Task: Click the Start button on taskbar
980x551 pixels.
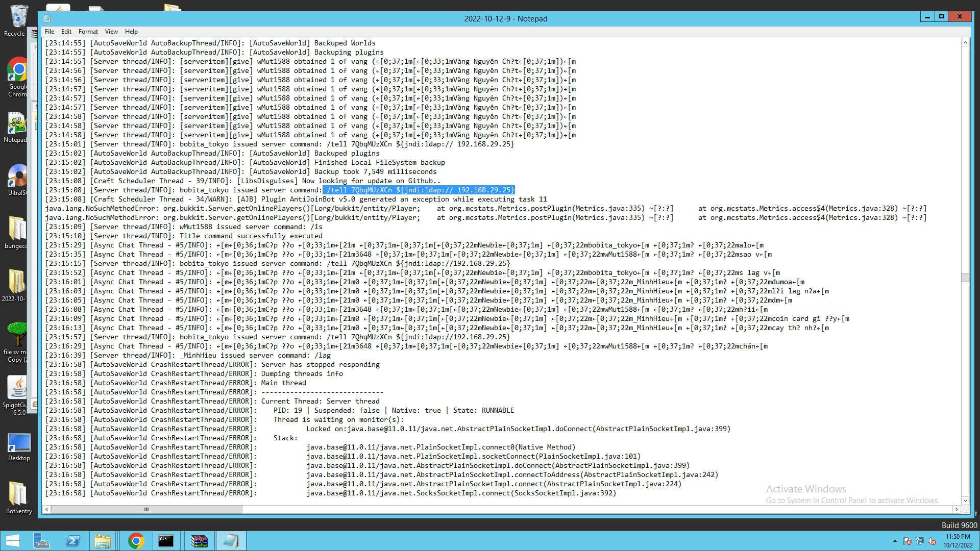Action: (x=12, y=541)
